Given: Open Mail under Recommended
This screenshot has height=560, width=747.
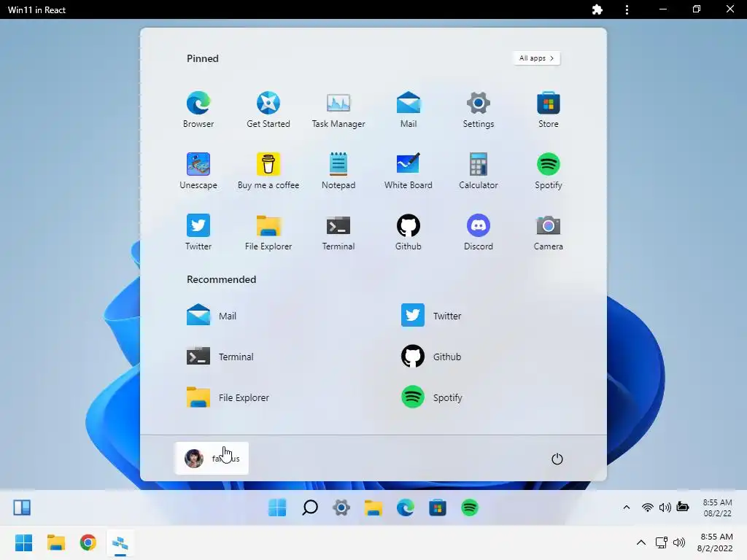Looking at the screenshot, I should click(x=212, y=315).
